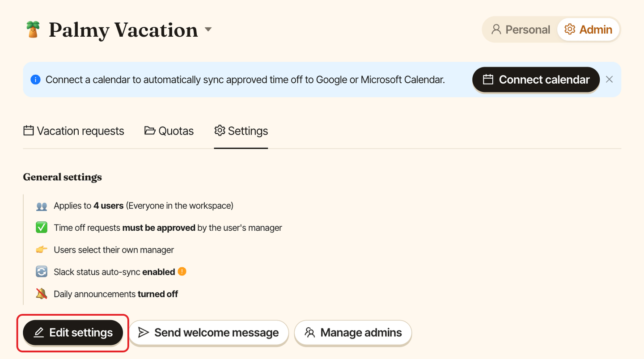Click 'Time off requests must be approved' text

(x=125, y=228)
